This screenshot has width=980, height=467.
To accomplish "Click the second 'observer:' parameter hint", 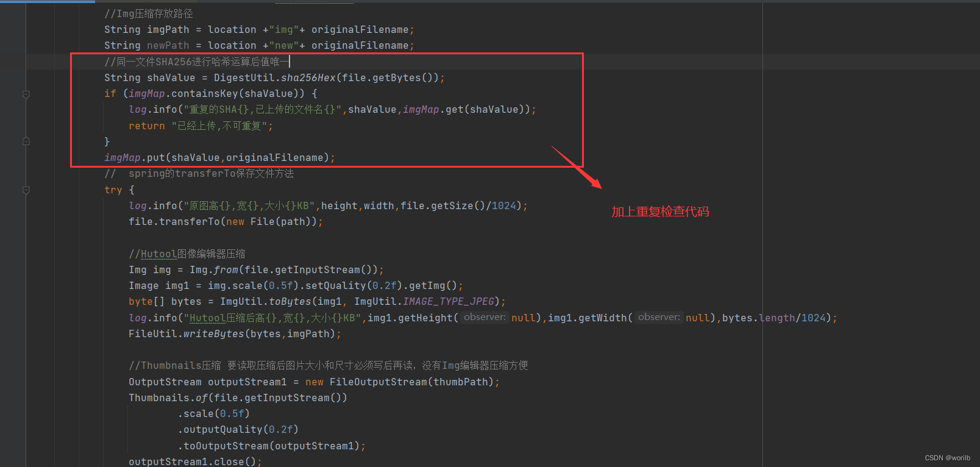I will point(659,317).
